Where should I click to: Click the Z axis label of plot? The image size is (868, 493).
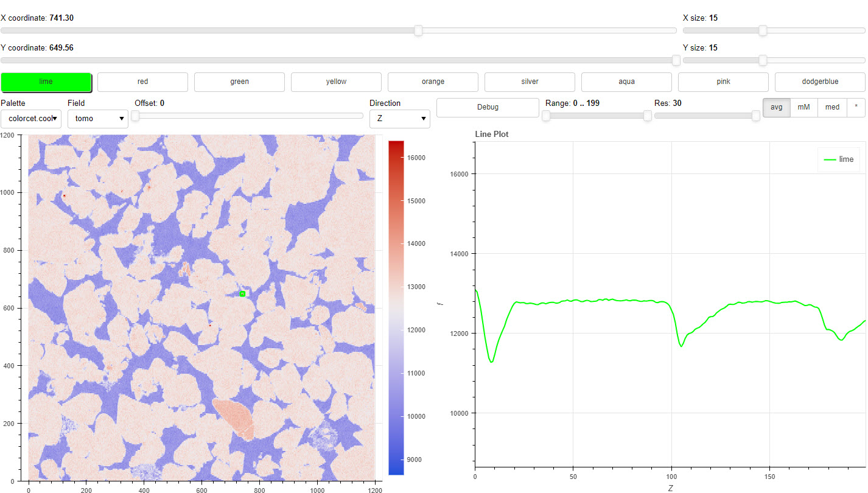pyautogui.click(x=670, y=488)
